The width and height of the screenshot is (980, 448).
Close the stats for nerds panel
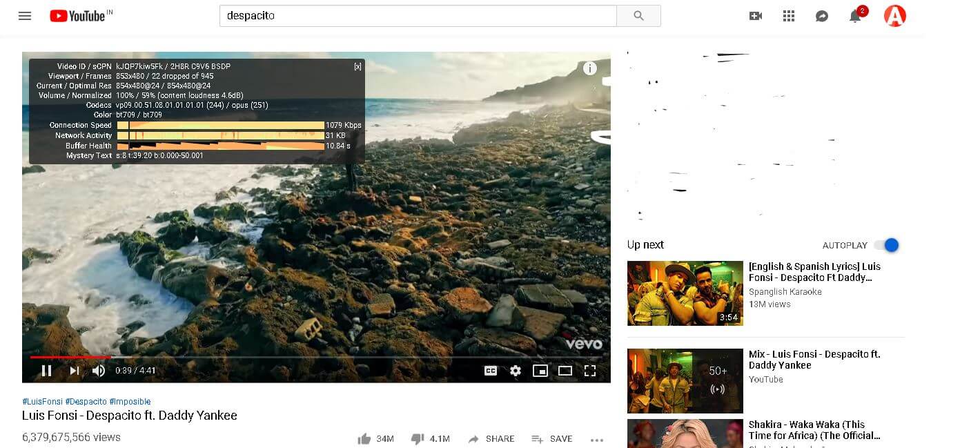(x=357, y=66)
